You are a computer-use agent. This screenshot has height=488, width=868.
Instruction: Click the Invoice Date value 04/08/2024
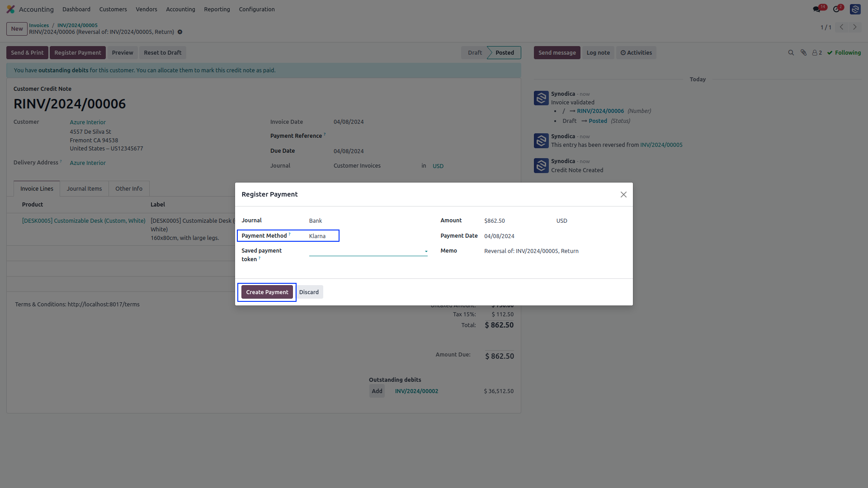tap(349, 122)
